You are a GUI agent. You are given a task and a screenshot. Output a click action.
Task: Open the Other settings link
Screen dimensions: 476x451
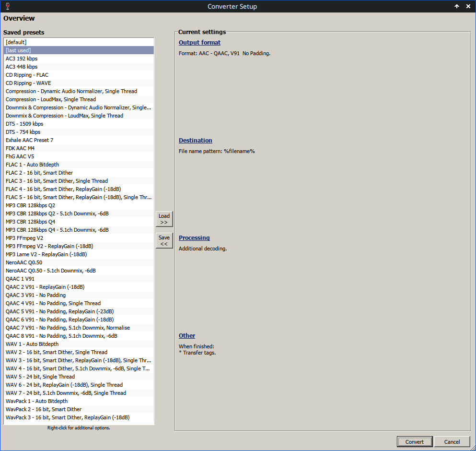coord(186,335)
